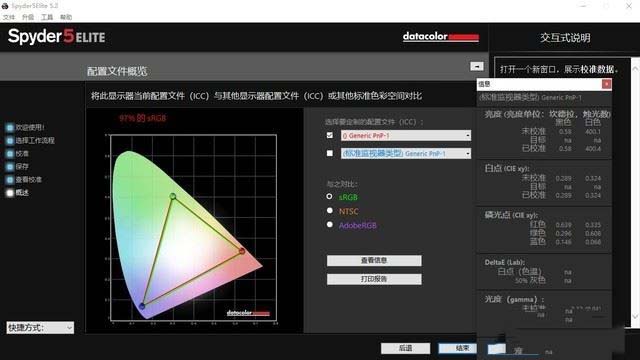Collapse the panel with the minus button
This screenshot has height=360, width=640.
pyautogui.click(x=476, y=66)
